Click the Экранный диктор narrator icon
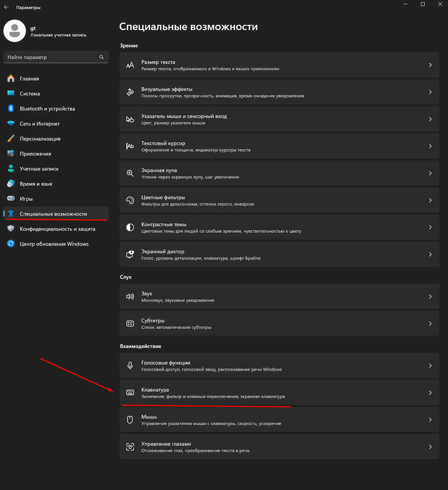The height and width of the screenshot is (490, 448). [130, 254]
